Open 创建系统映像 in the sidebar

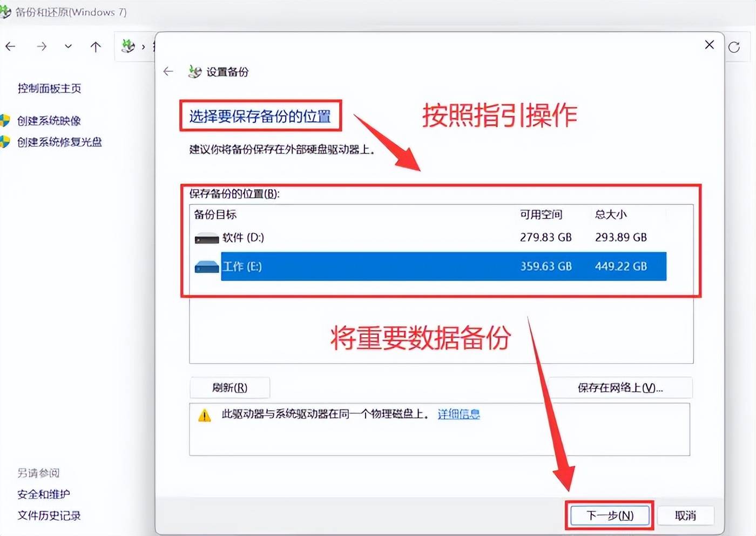click(x=49, y=120)
